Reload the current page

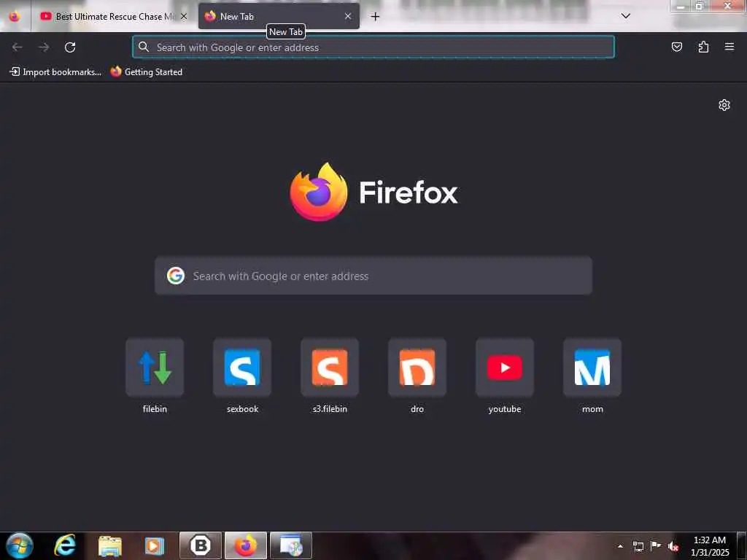70,47
